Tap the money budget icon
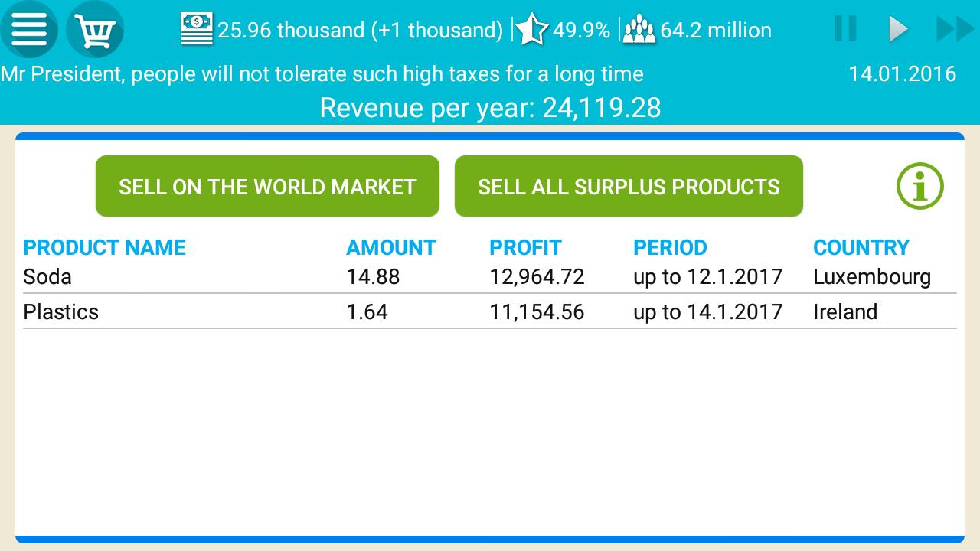 (197, 30)
